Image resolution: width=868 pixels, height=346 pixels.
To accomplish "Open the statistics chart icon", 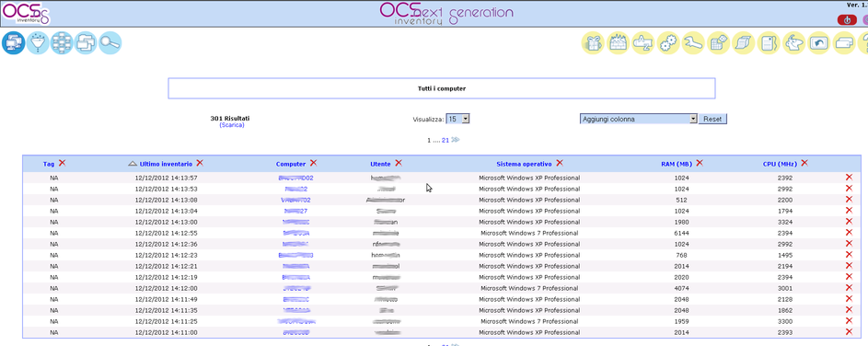I will tap(619, 42).
